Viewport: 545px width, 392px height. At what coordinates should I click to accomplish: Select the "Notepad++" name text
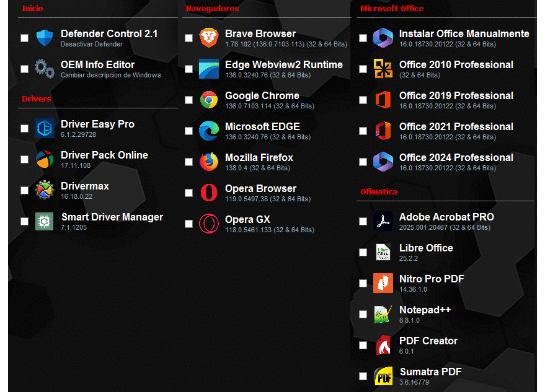pos(425,310)
